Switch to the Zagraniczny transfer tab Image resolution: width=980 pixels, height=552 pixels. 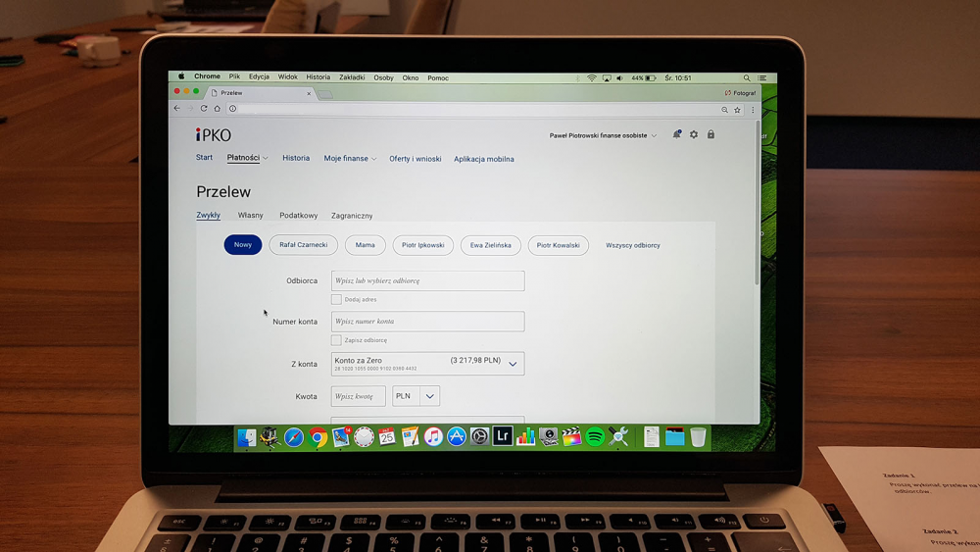coord(352,216)
